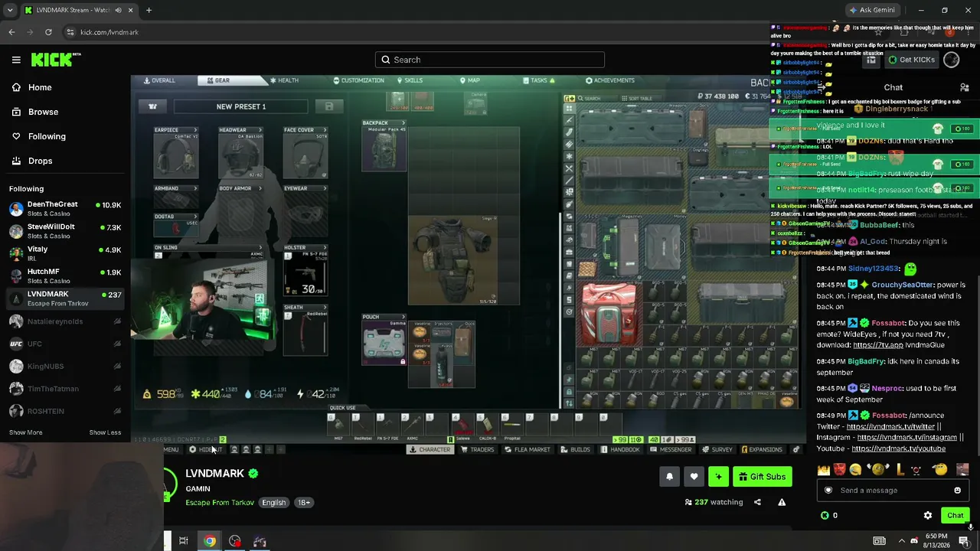Open Vitaly's IRL channel in sidebar
Image resolution: width=980 pixels, height=551 pixels.
65,253
